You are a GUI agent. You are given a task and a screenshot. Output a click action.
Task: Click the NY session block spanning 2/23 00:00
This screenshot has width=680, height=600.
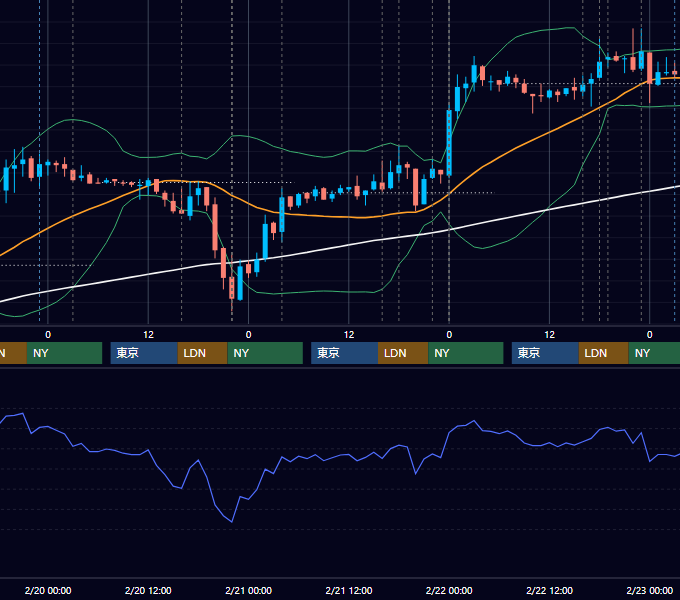(654, 353)
